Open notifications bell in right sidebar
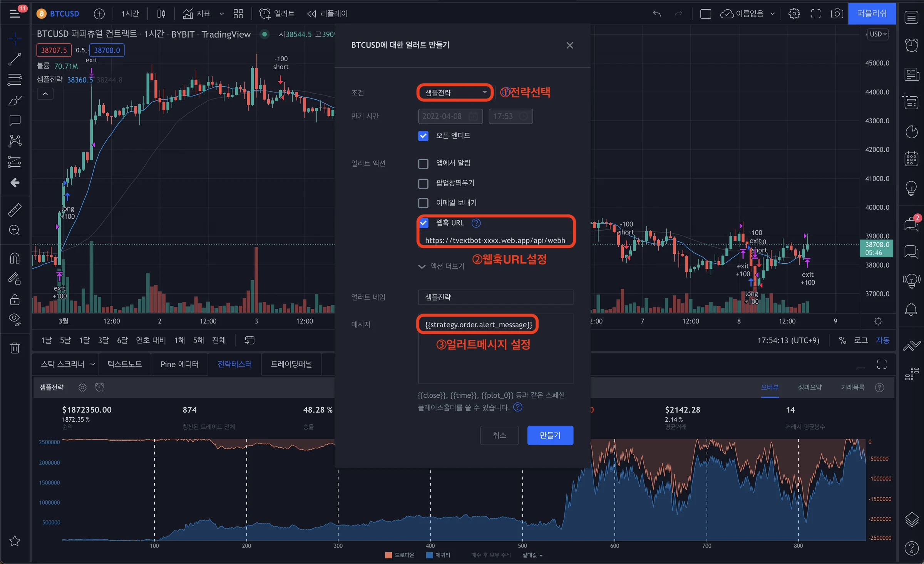This screenshot has width=924, height=564. [x=911, y=309]
